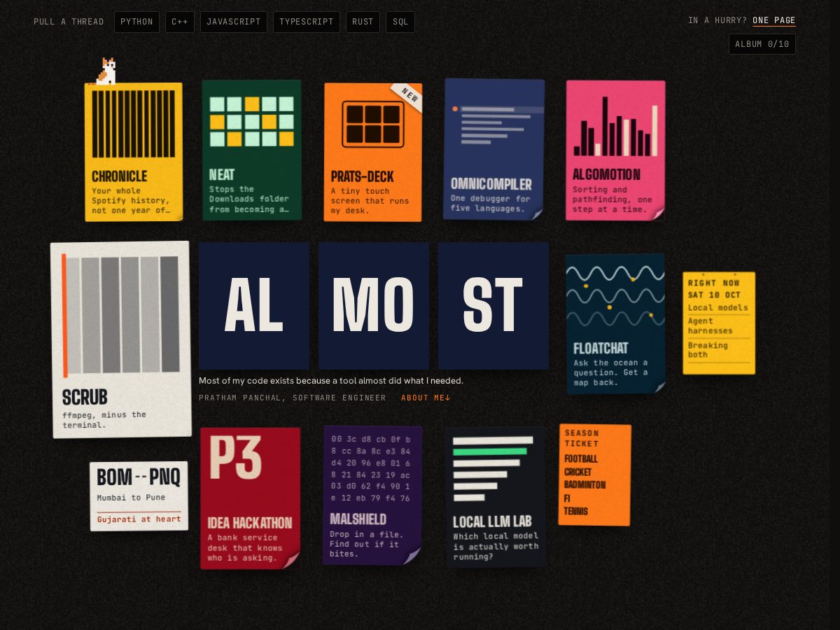Click the AL letter tile
The height and width of the screenshot is (630, 840).
pyautogui.click(x=254, y=306)
